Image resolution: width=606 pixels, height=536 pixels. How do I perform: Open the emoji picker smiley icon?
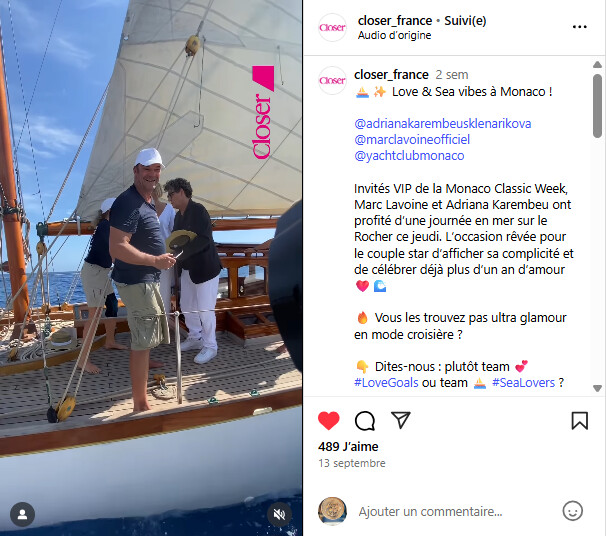(x=572, y=511)
